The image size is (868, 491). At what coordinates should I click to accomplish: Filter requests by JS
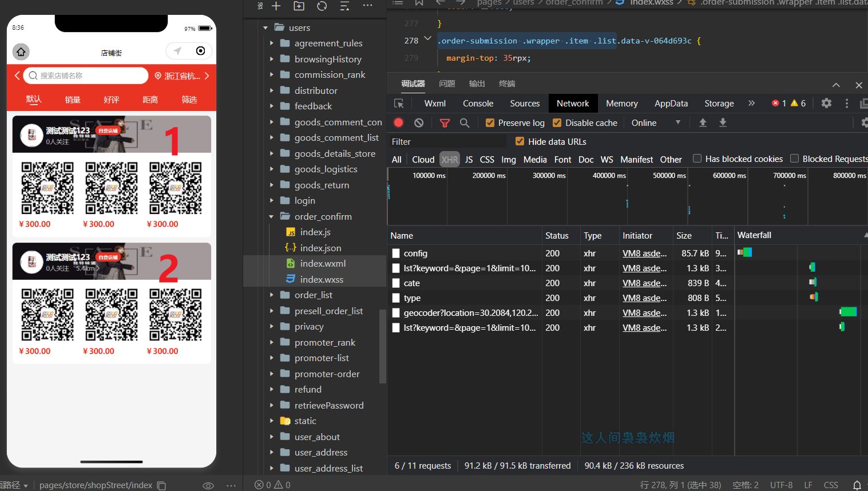[469, 159]
